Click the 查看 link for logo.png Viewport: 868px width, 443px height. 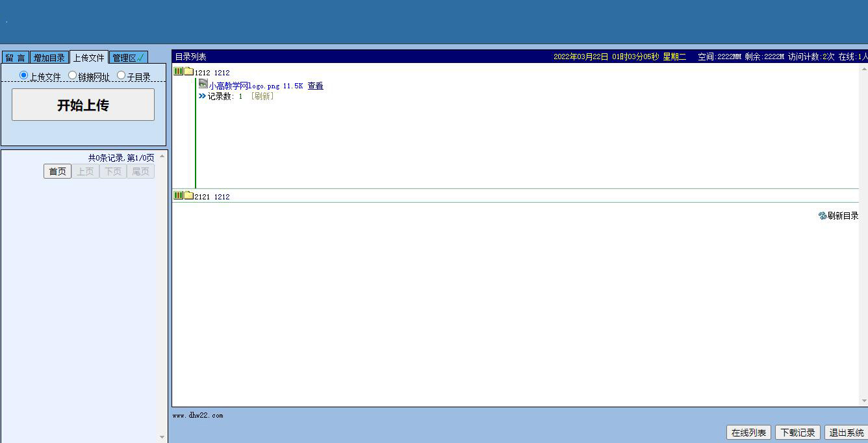coord(315,86)
